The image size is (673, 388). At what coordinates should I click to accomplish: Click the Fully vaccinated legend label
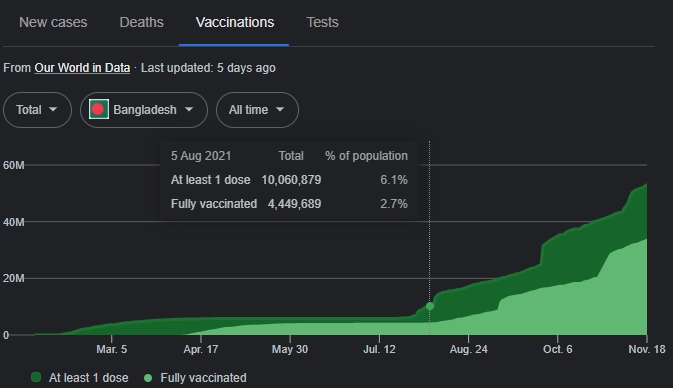coord(203,378)
